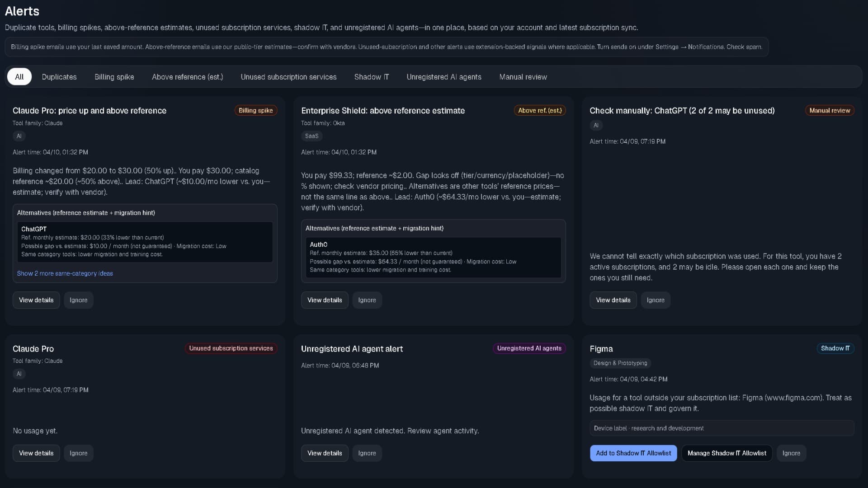This screenshot has width=868, height=488.
Task: Ignore the unused Claude Pro subscription alert
Action: [78, 453]
